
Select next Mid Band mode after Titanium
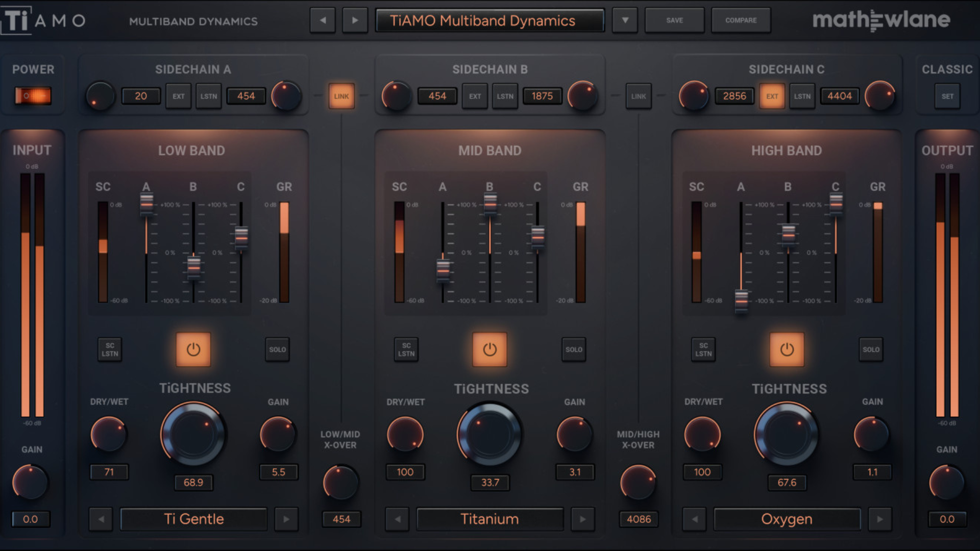tap(582, 519)
